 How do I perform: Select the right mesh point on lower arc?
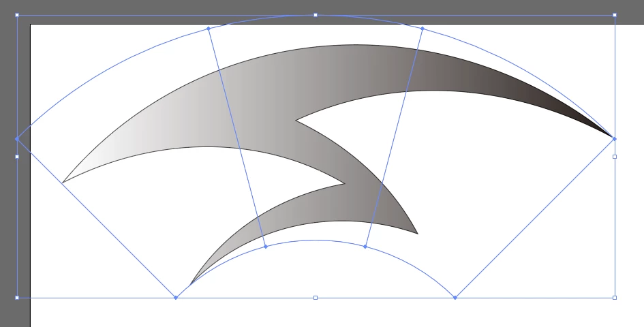click(365, 247)
